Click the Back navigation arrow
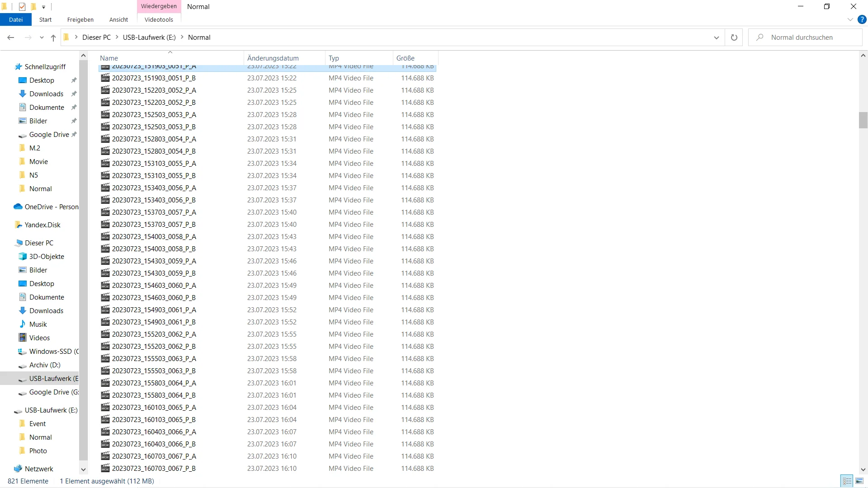This screenshot has width=868, height=488. (x=11, y=38)
